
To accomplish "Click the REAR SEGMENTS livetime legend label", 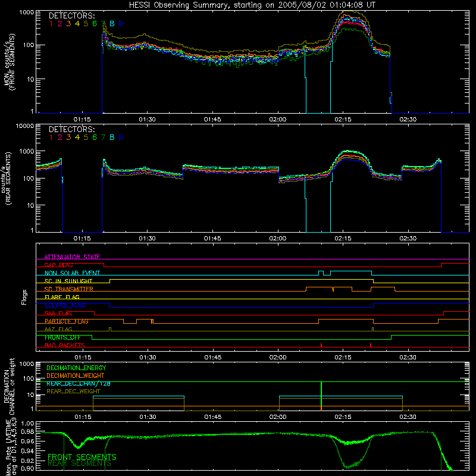I will click(x=80, y=464).
